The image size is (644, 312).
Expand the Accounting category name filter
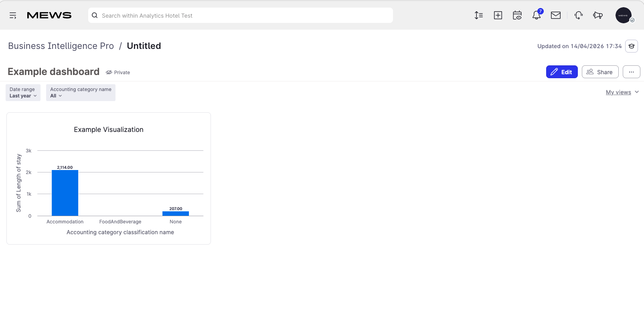81,93
